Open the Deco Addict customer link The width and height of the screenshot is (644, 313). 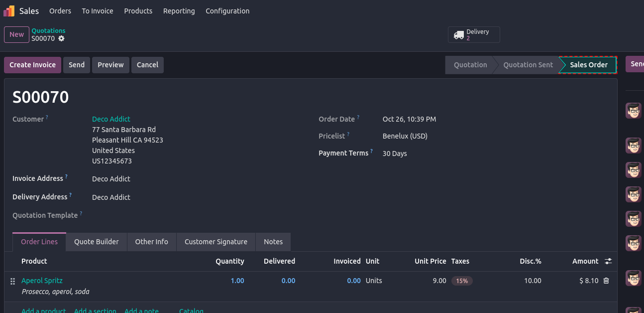click(x=111, y=119)
